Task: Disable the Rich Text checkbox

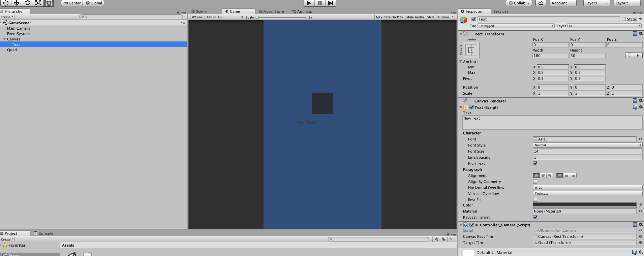Action: click(x=535, y=163)
